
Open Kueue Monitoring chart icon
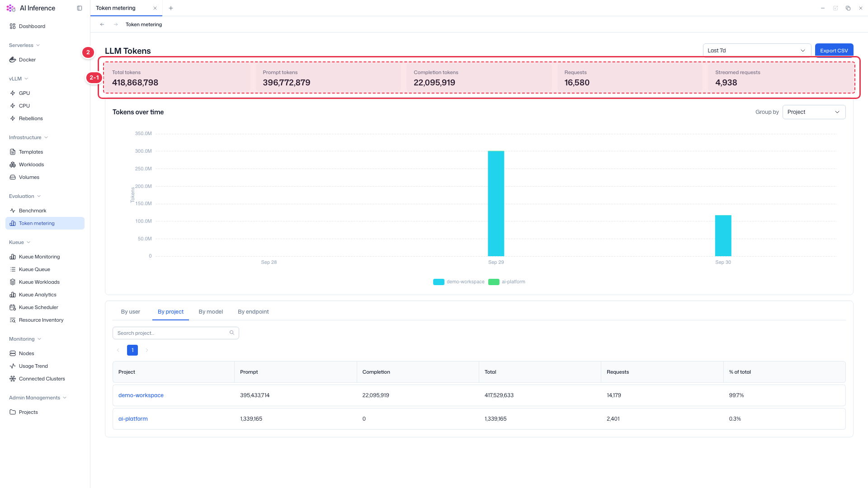point(13,257)
